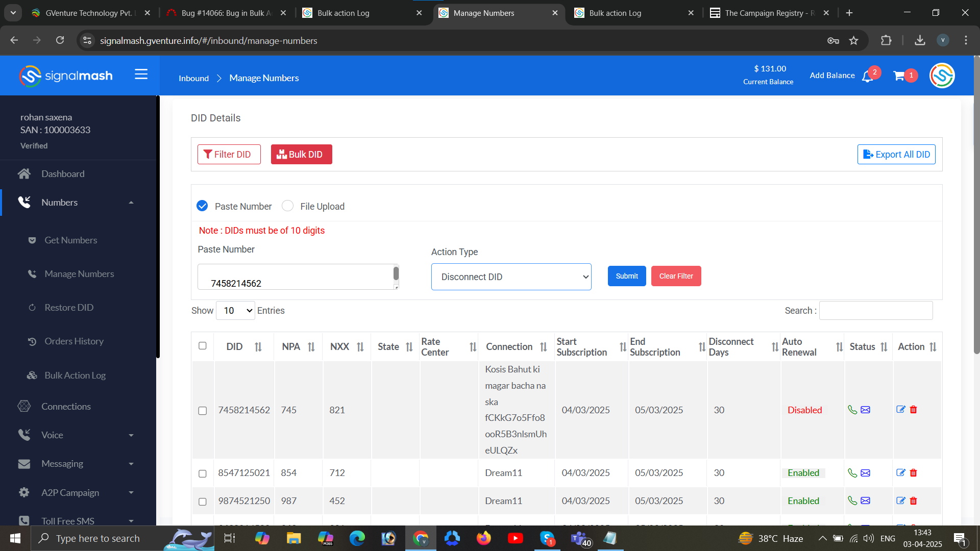This screenshot has height=551, width=980.
Task: Click the user profile avatar icon
Action: coord(942,76)
